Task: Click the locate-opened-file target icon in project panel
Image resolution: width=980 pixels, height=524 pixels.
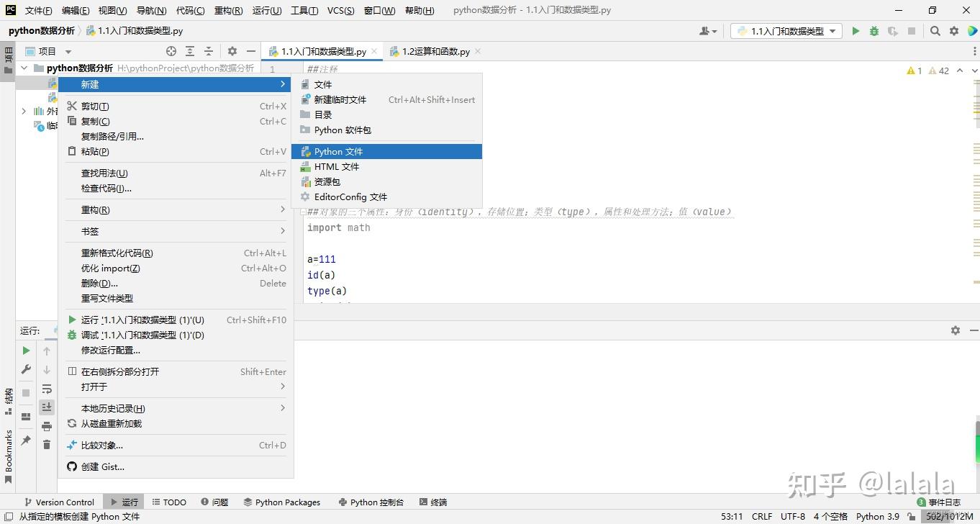Action: point(171,51)
